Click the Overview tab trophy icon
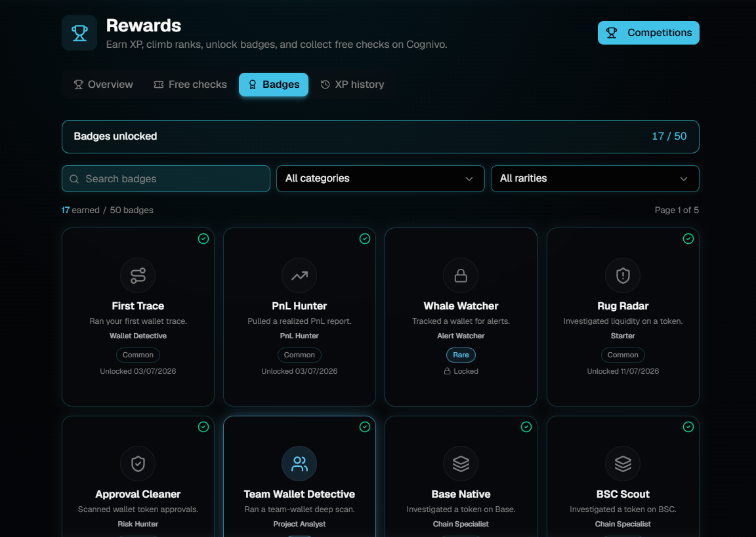Viewport: 756px width, 537px height. (78, 85)
